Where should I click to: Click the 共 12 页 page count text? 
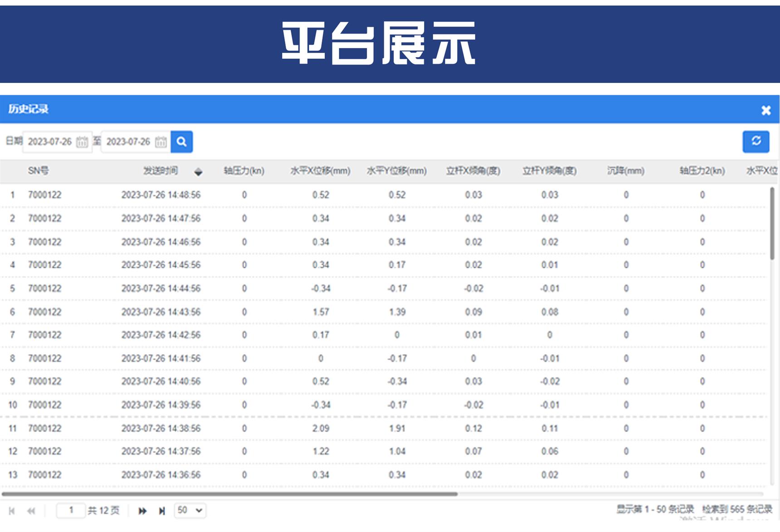[x=103, y=511]
